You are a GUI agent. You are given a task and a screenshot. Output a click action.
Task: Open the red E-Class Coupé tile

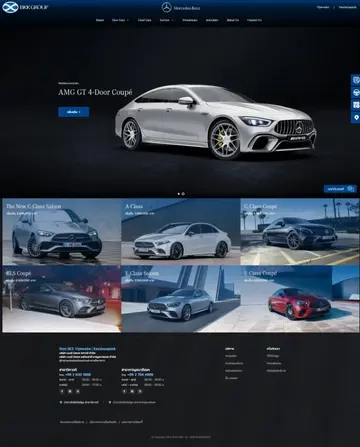[300, 299]
